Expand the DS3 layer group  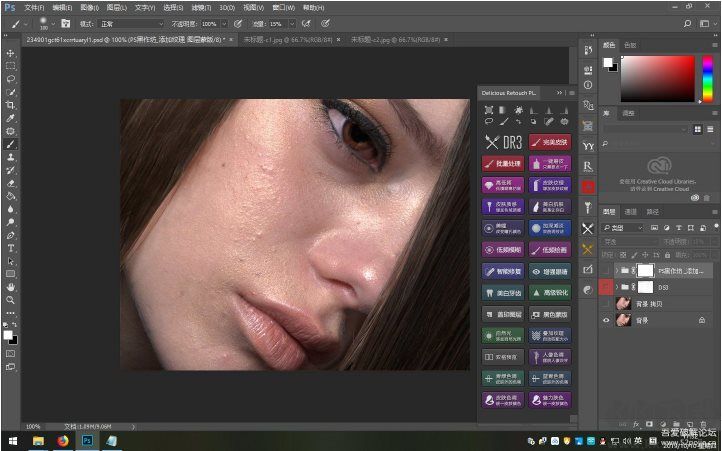click(x=617, y=287)
